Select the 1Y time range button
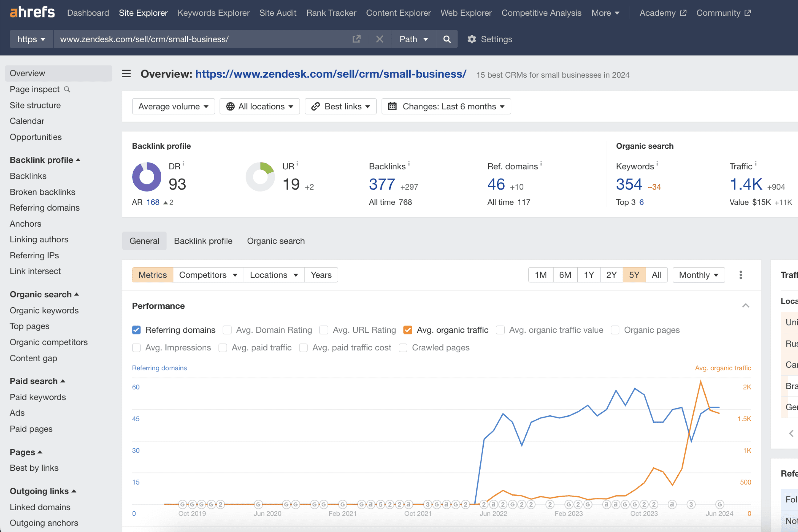This screenshot has height=532, width=798. 589,275
